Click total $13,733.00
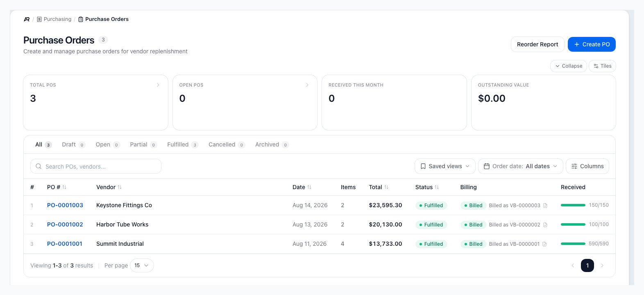 point(385,244)
